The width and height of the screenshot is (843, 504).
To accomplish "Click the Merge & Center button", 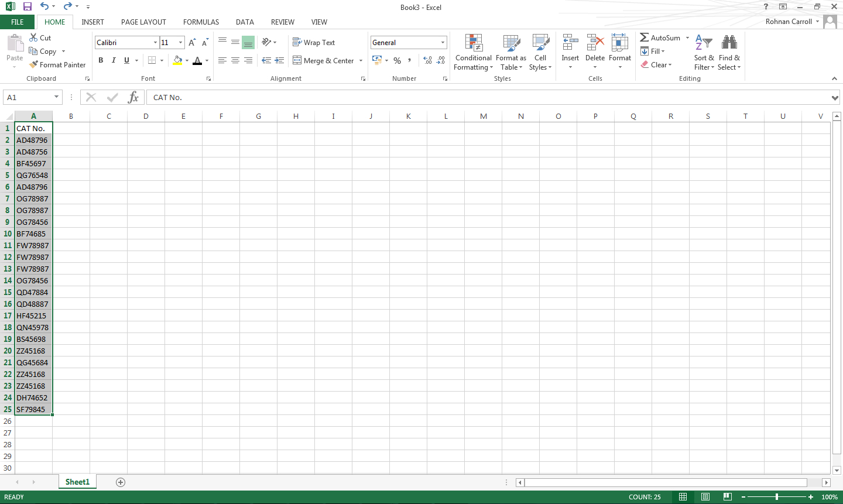I will pos(324,60).
